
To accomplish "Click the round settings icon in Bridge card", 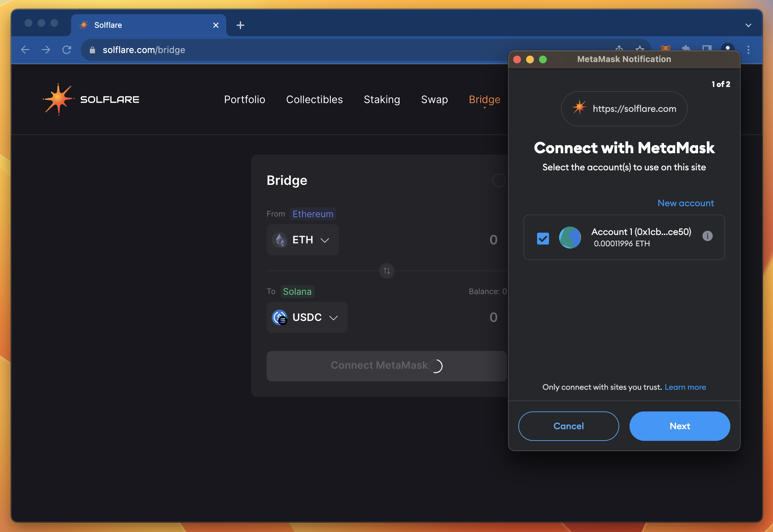I will [x=499, y=180].
